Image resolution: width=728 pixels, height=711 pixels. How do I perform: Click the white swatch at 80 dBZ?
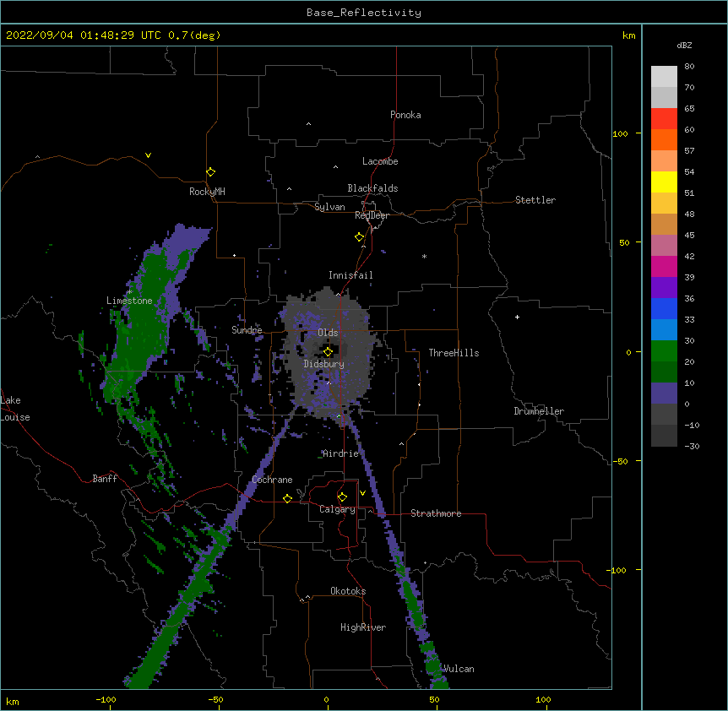point(664,77)
